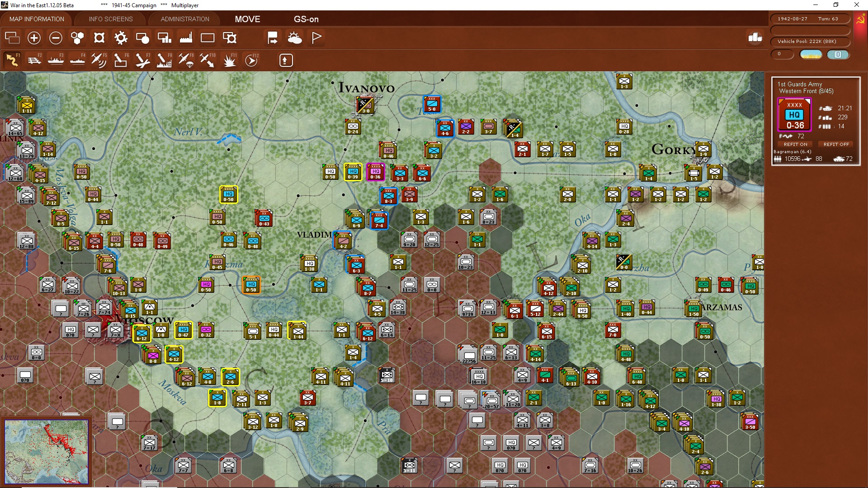Viewport: 868px width, 488px height.
Task: Select the F1 move mode icon
Action: pos(12,60)
